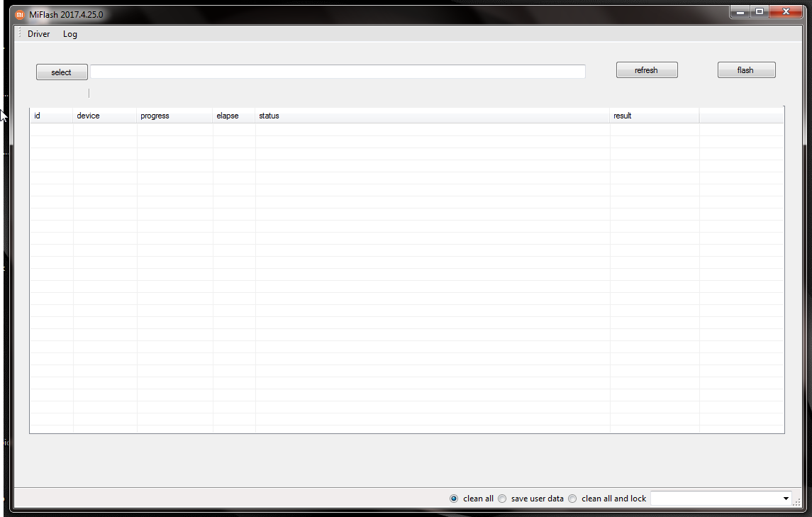Screen dimensions: 812x517
Task: Click the result column header
Action: point(655,116)
